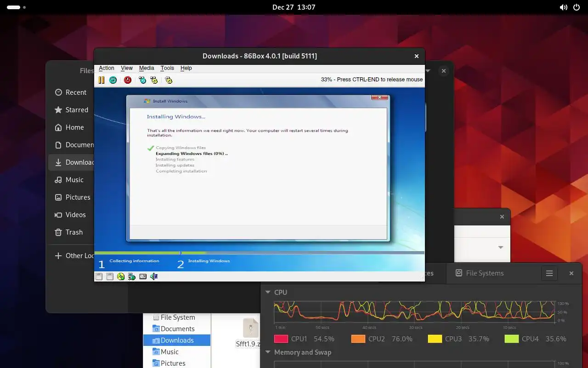Click the Windows setup progress bar
588x368 pixels.
pyautogui.click(x=259, y=253)
